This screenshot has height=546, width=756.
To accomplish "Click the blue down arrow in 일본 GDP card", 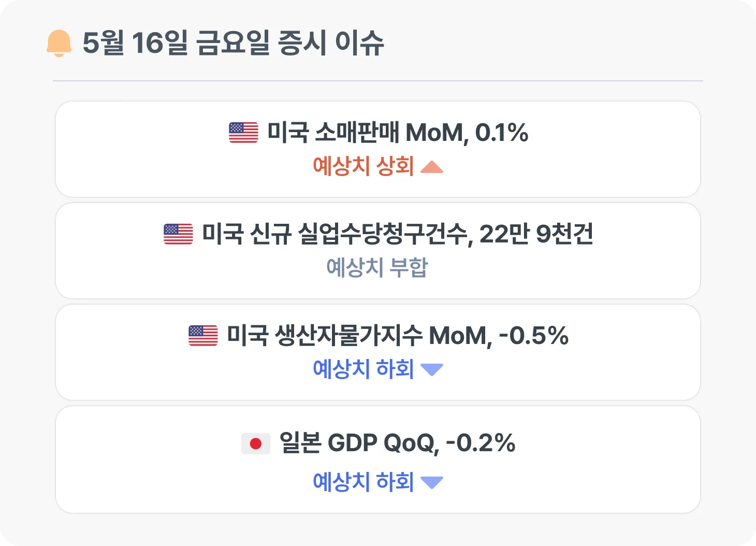I will [x=432, y=482].
